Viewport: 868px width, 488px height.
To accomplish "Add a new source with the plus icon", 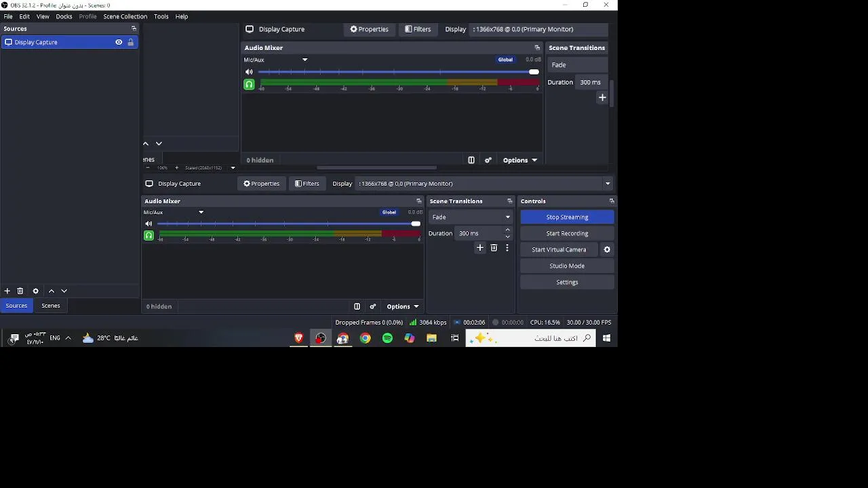I will coord(7,291).
